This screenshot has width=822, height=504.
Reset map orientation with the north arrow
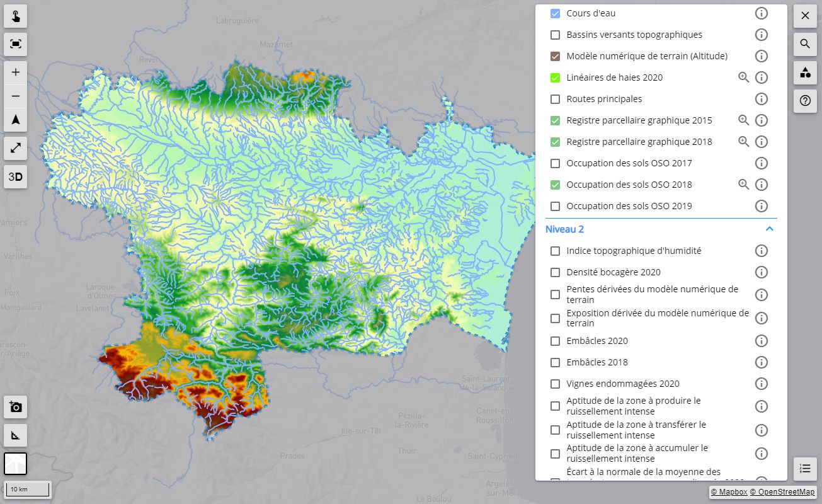click(16, 120)
